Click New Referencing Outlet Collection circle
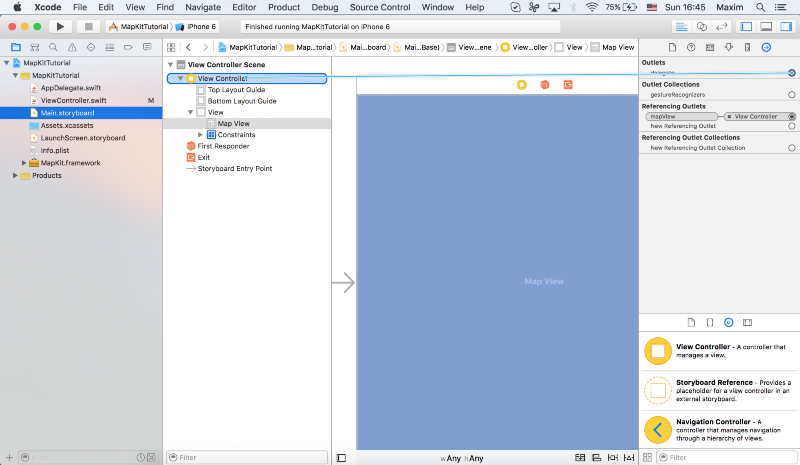This screenshot has height=465, width=800. point(791,148)
